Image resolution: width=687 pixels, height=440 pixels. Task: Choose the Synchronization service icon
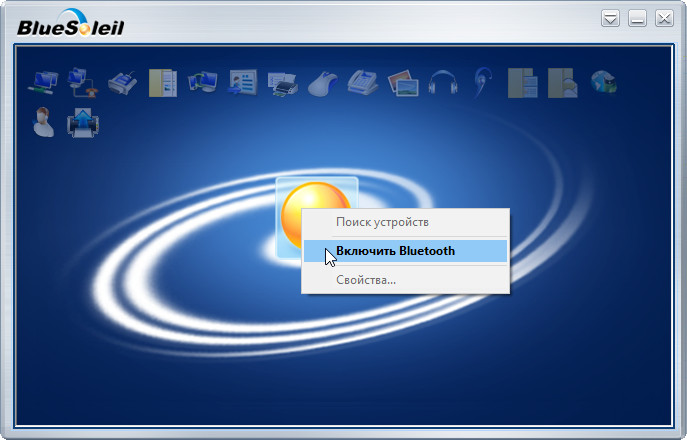coord(202,82)
